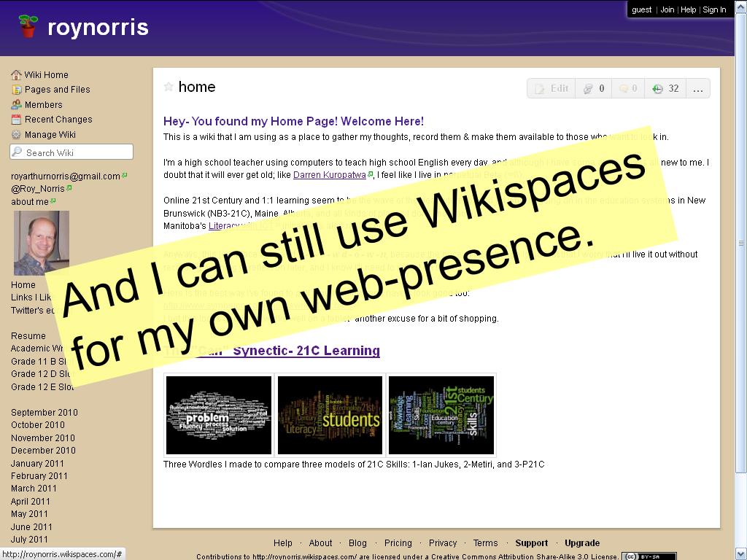Open page history revisions icon showing 32
Image resolution: width=747 pixels, height=560 pixels.
(x=657, y=88)
